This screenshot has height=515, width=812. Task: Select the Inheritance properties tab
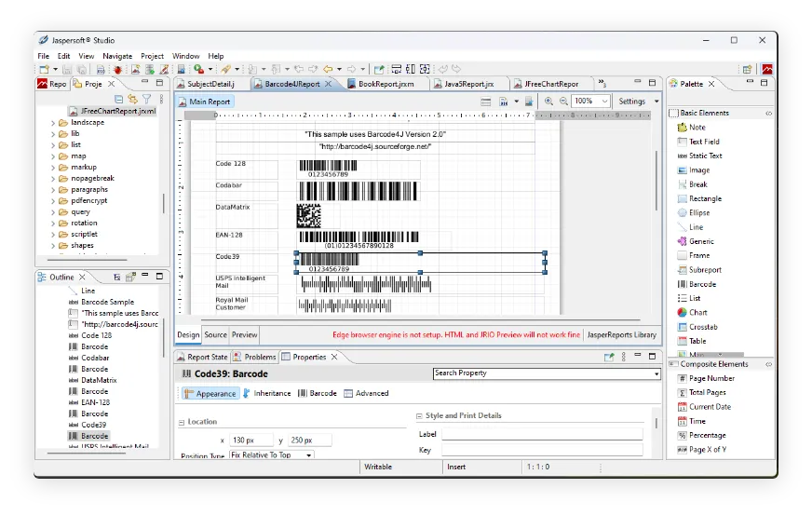click(267, 394)
